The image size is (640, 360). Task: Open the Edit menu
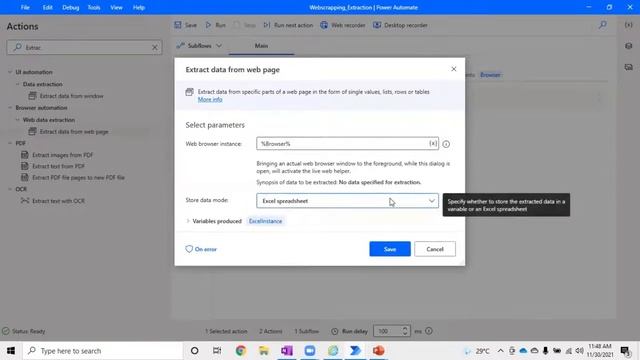(x=47, y=7)
